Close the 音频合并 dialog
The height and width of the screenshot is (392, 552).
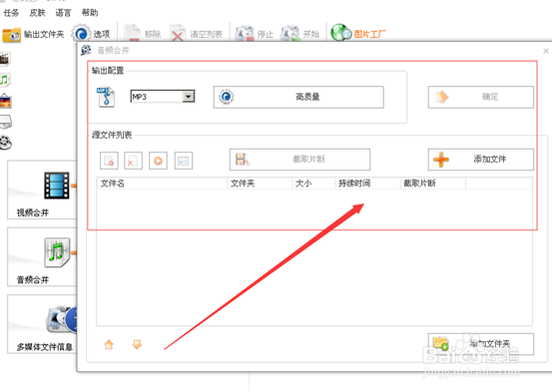point(546,51)
